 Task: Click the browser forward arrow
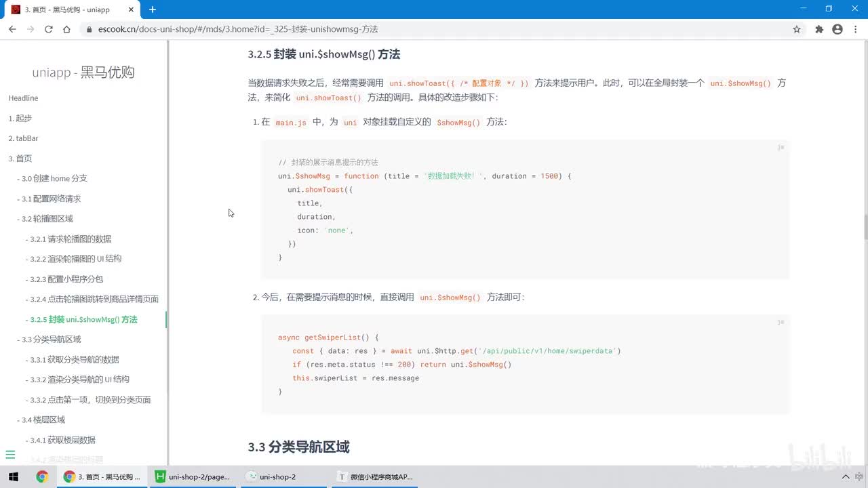tap(31, 29)
